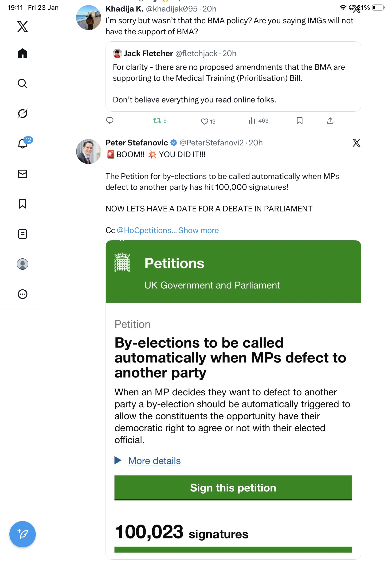Expand post with Show more
This screenshot has height=561, width=392.
point(198,230)
